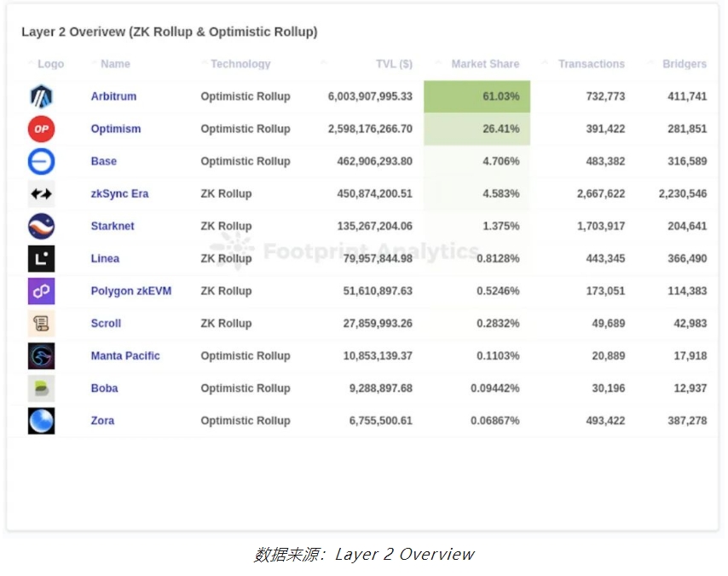This screenshot has width=728, height=576.
Task: Select Base's 4.706% market share cell
Action: coord(477,162)
